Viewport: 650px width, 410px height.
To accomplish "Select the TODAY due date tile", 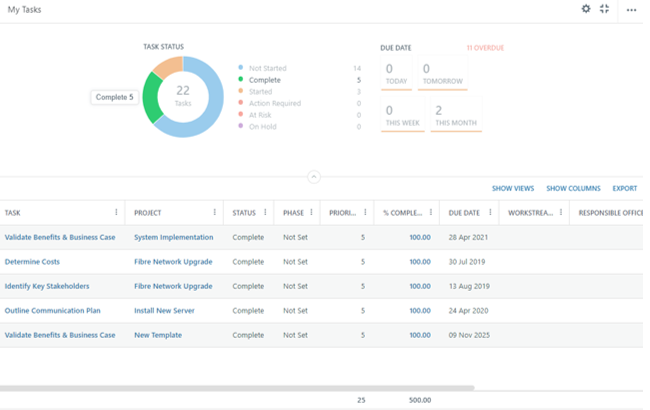I will (396, 73).
